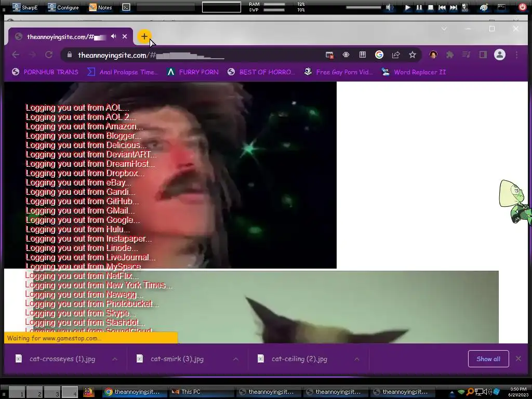The width and height of the screenshot is (532, 399).
Task: Click the red power button in the top bar
Action: 523,7
